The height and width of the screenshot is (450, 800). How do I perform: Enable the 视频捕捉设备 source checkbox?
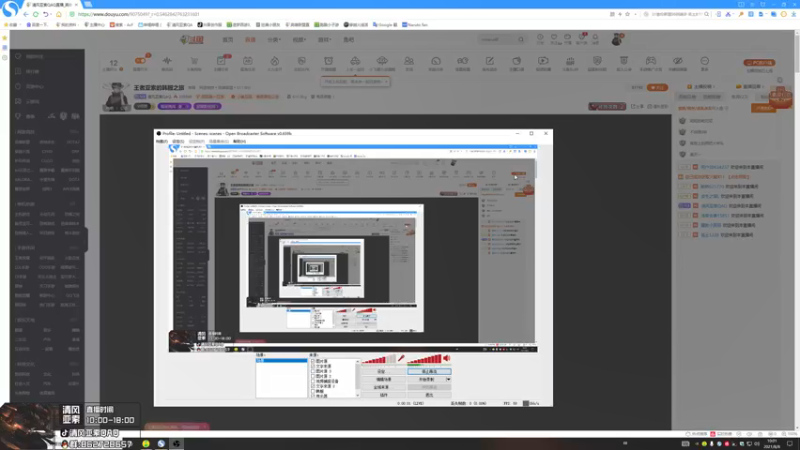(x=313, y=381)
